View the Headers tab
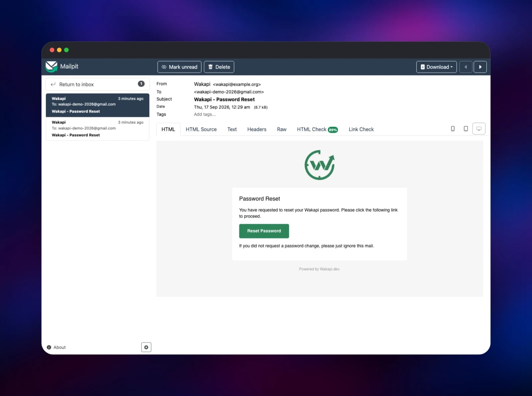This screenshot has height=396, width=532. click(x=257, y=129)
